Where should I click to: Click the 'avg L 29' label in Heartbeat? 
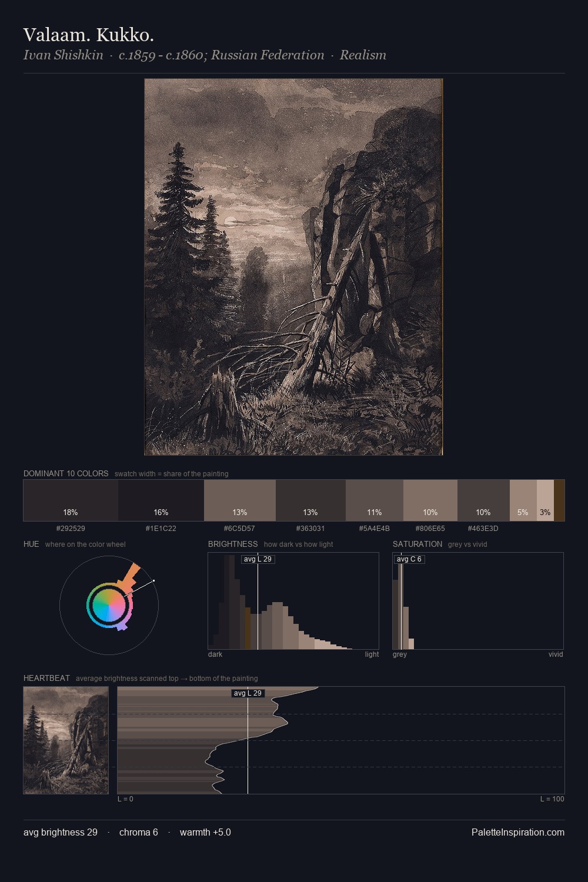coord(248,693)
